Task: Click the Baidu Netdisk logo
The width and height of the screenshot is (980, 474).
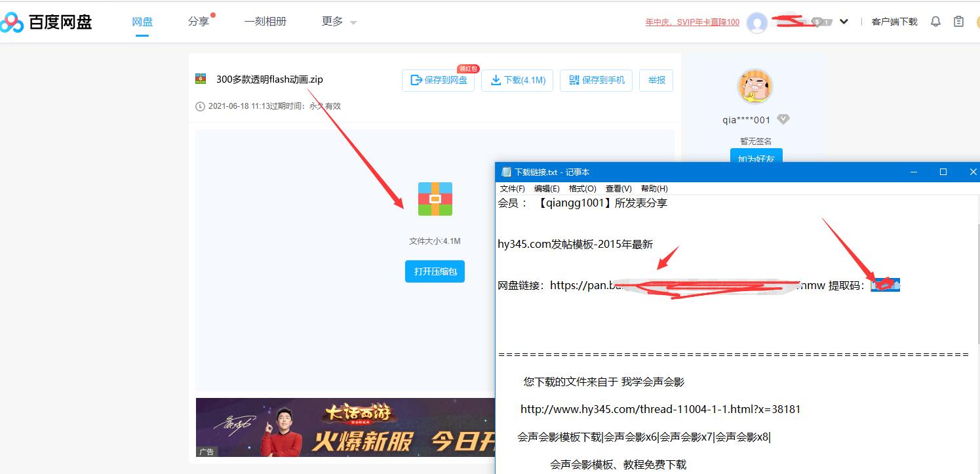Action: pyautogui.click(x=46, y=22)
